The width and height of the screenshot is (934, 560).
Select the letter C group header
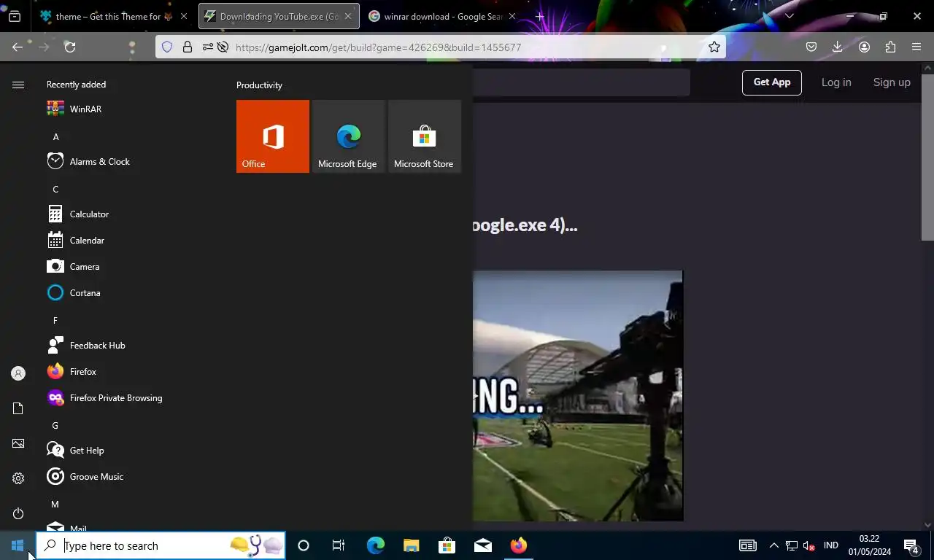coord(55,189)
